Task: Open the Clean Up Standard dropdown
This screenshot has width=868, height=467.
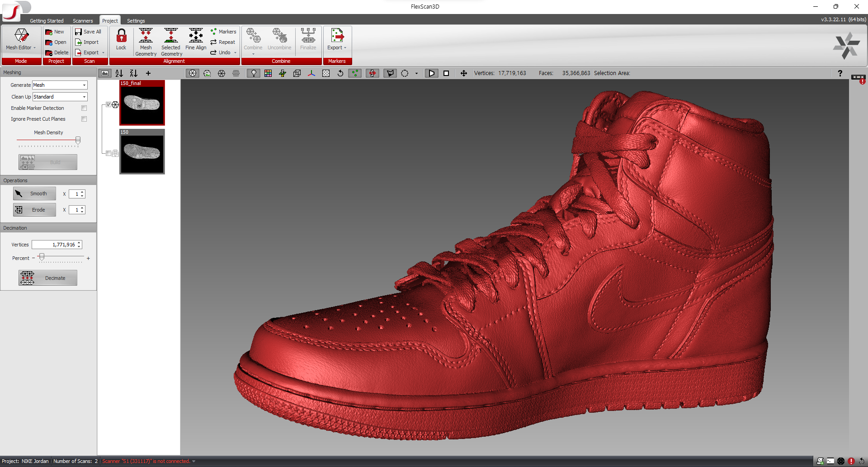Action: 60,97
